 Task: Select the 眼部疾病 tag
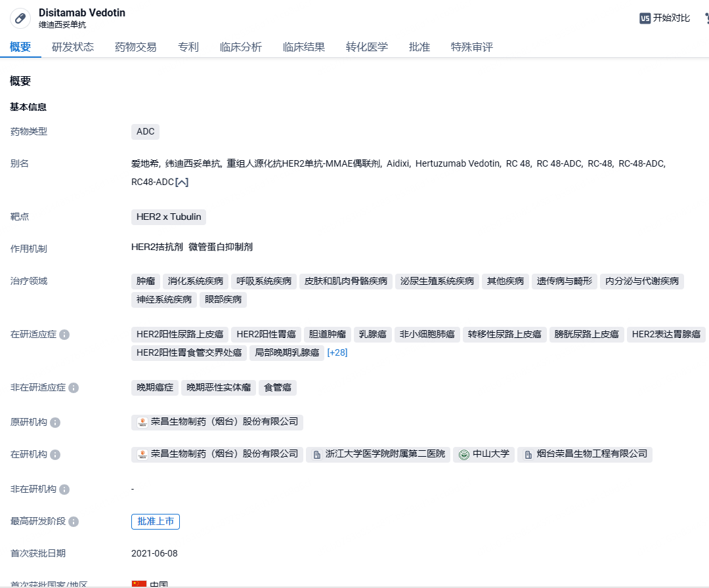(x=223, y=300)
